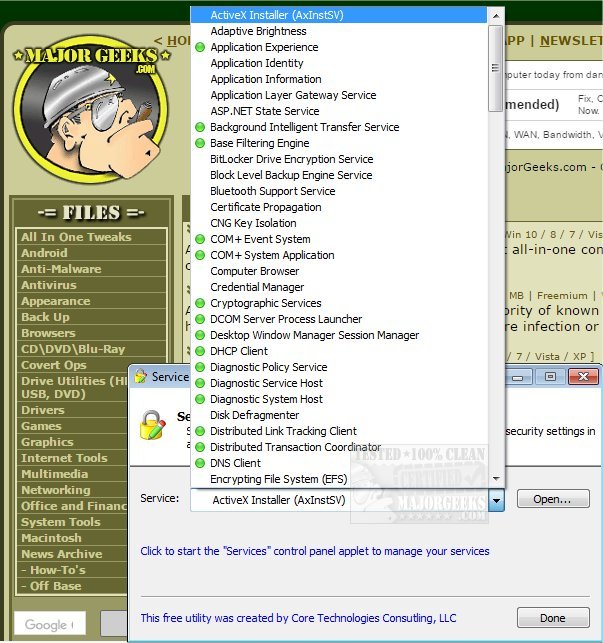Screen dimensions: 603x643
Task: Maximize the Service Security Editor window
Action: click(550, 376)
